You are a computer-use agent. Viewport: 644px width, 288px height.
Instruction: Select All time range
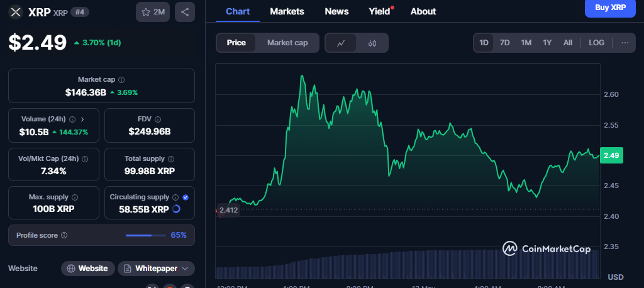pyautogui.click(x=568, y=43)
